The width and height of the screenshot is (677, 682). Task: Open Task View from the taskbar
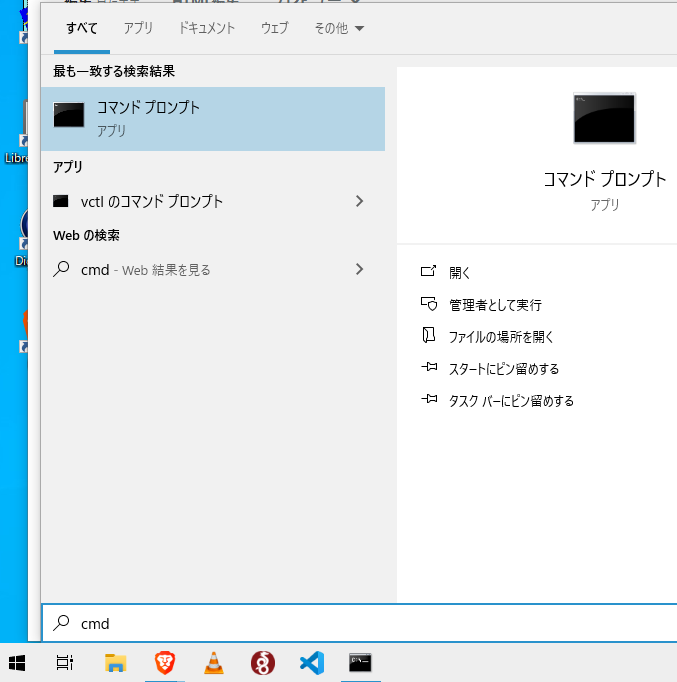(x=65, y=663)
